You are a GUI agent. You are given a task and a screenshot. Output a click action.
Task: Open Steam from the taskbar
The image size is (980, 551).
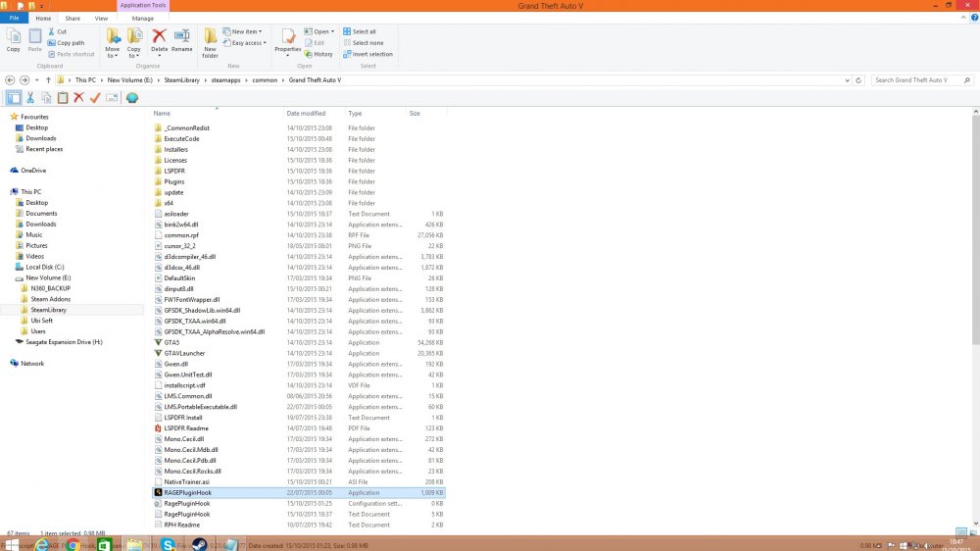[x=199, y=545]
